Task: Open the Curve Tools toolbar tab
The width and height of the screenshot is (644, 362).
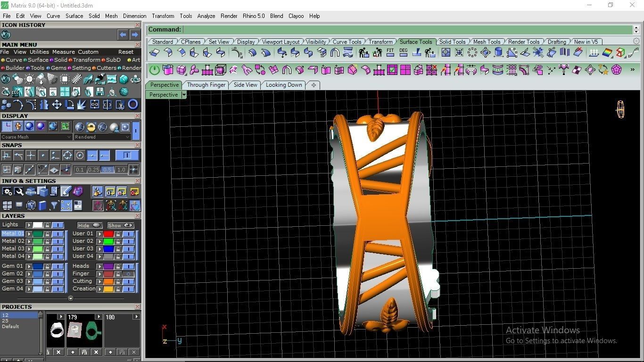Action: (347, 41)
